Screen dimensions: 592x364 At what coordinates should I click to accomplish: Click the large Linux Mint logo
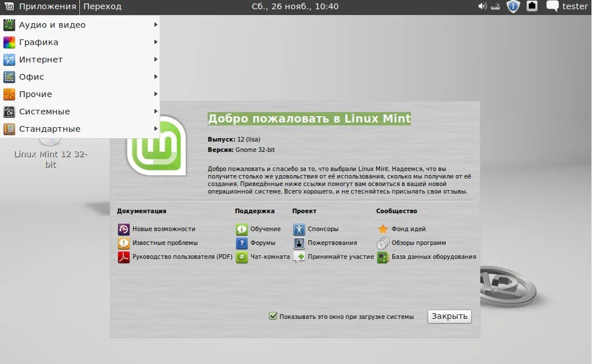click(157, 146)
